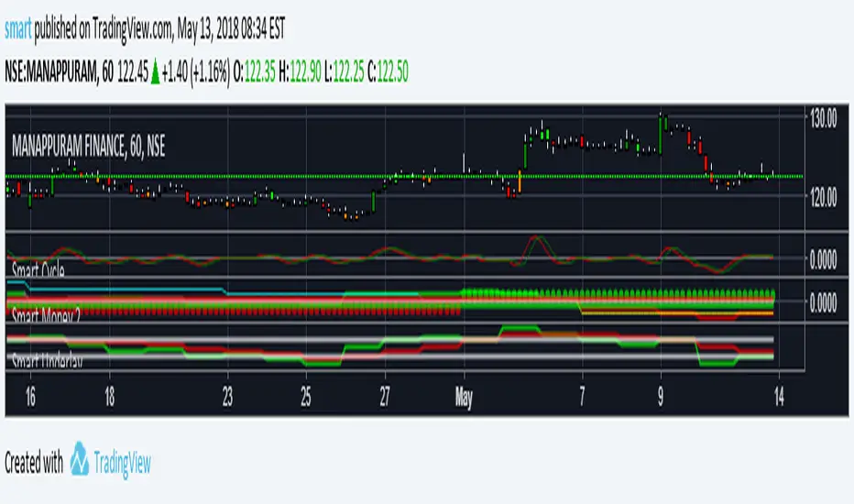Click the close value C:122.50
854x504 pixels.
point(388,71)
